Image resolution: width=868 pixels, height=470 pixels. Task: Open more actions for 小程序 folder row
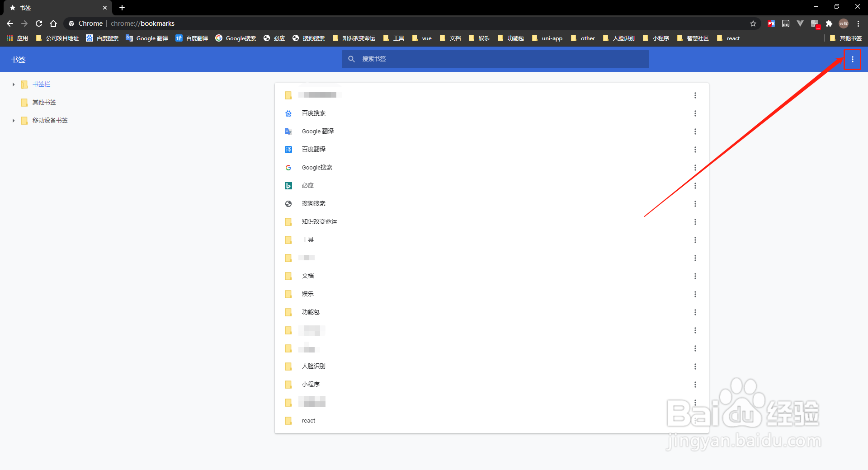click(x=695, y=385)
